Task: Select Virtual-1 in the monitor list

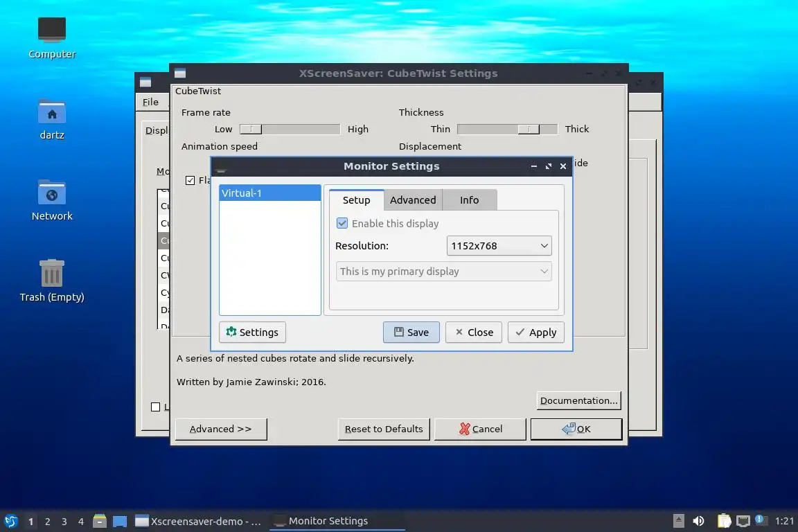Action: (269, 193)
